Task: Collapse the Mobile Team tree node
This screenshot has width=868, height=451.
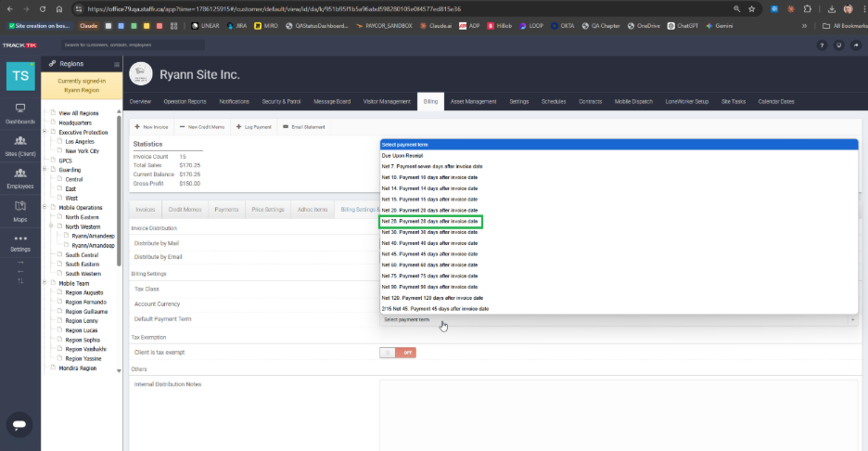Action: point(45,282)
